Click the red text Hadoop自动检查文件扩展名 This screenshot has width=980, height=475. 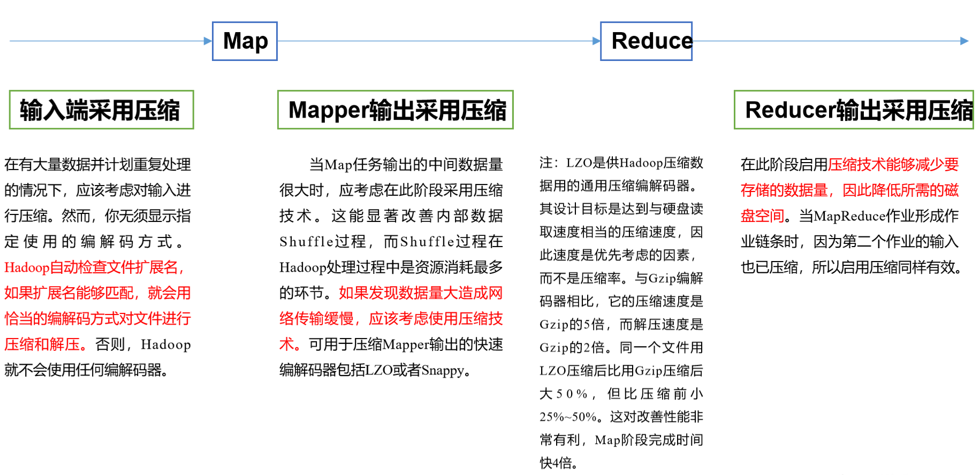point(91,267)
